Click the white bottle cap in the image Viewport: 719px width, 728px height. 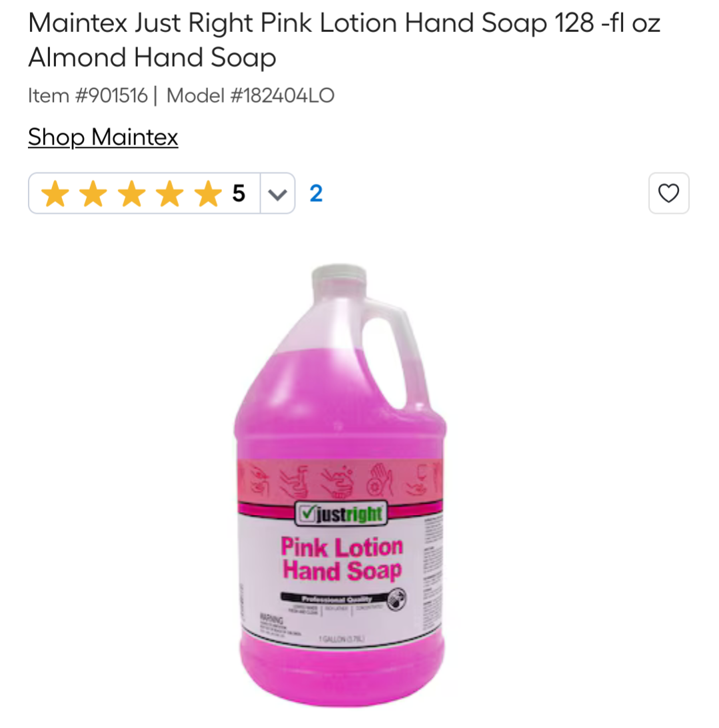[339, 274]
